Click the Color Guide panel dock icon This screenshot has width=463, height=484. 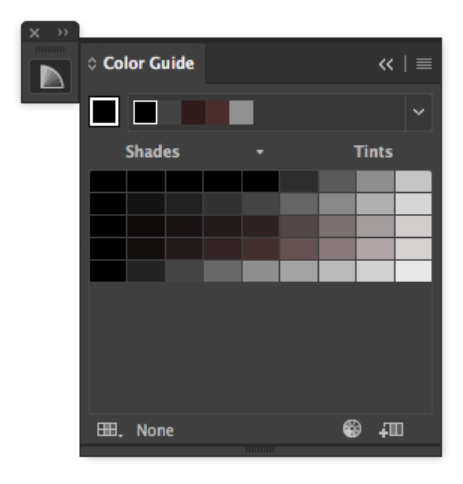click(50, 76)
